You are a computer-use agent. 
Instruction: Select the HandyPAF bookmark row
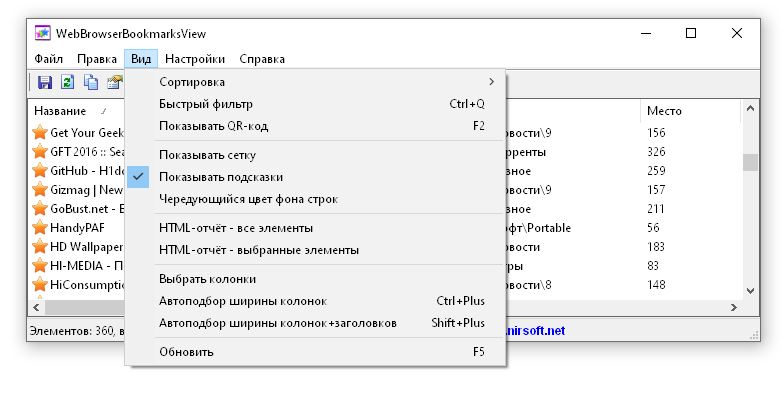(77, 228)
